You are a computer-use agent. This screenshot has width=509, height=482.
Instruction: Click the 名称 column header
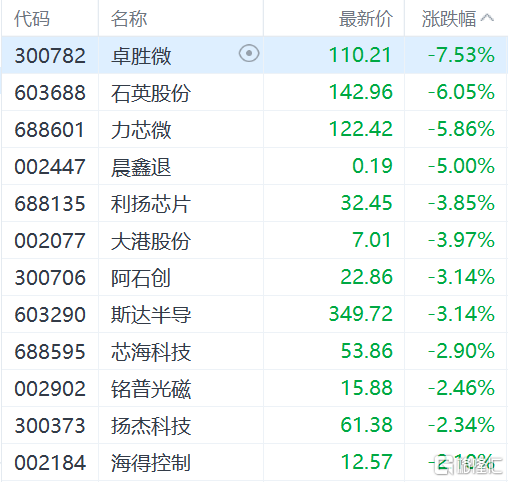tap(129, 18)
